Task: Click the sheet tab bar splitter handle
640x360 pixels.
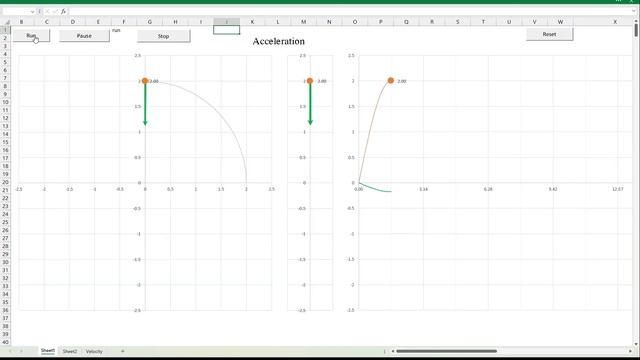Action: [x=384, y=351]
